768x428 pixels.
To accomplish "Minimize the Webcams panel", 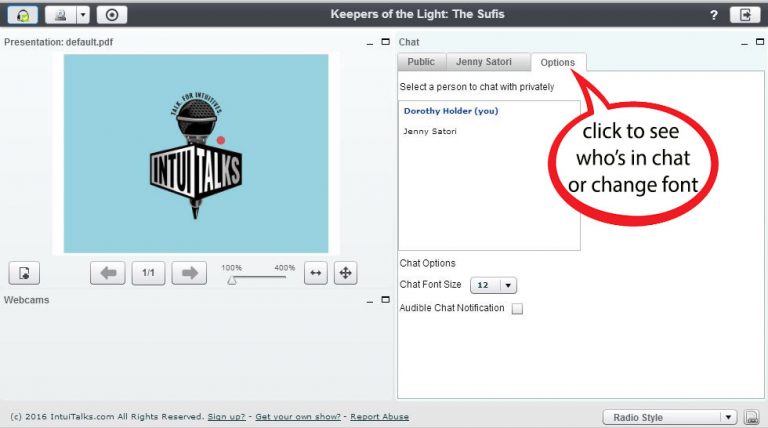I will pos(370,301).
